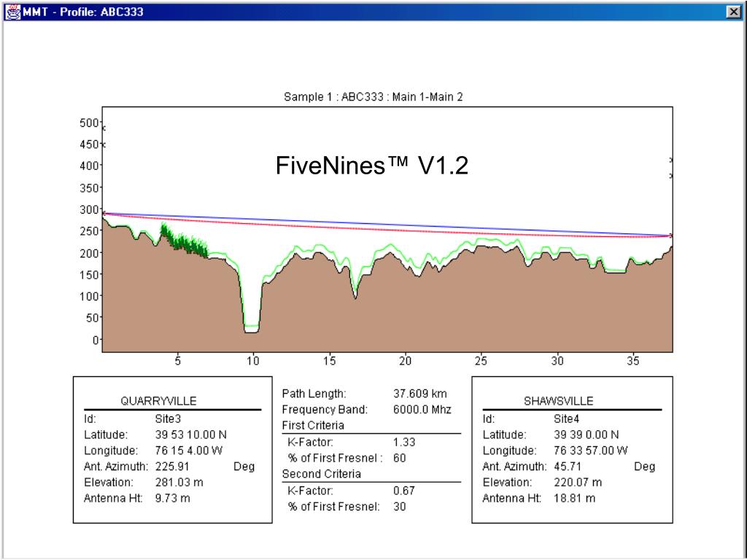Select antenna azimuth value 225.91

click(172, 466)
